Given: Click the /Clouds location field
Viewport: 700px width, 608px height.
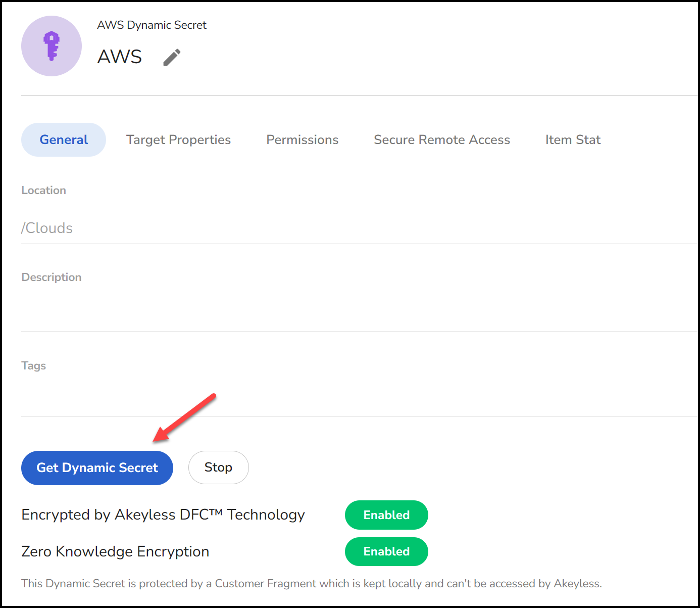Looking at the screenshot, I should coord(359,228).
